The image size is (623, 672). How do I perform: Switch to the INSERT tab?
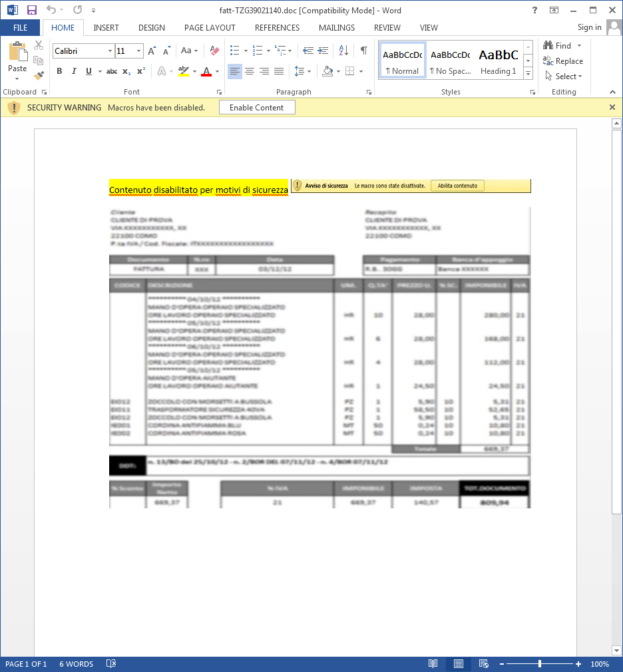106,28
